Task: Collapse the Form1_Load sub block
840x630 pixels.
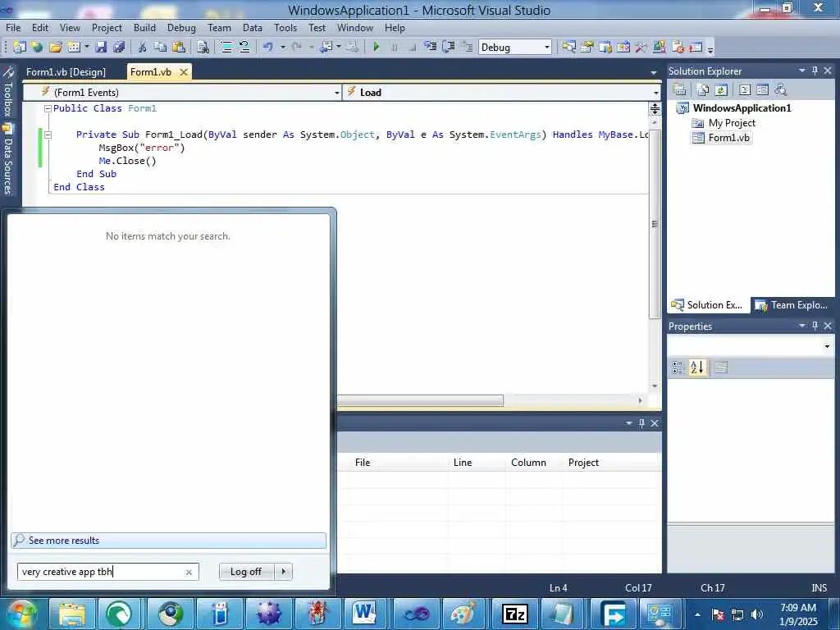Action: click(48, 135)
